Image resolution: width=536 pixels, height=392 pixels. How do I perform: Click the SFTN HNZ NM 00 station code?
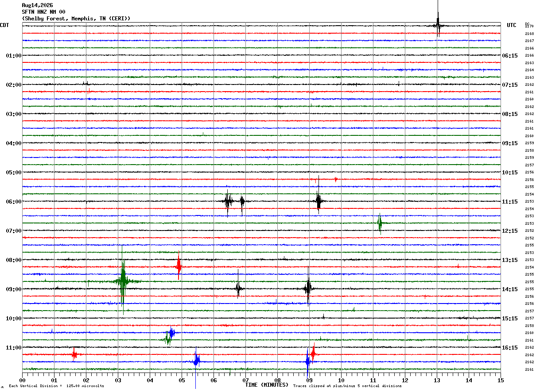[x=43, y=12]
